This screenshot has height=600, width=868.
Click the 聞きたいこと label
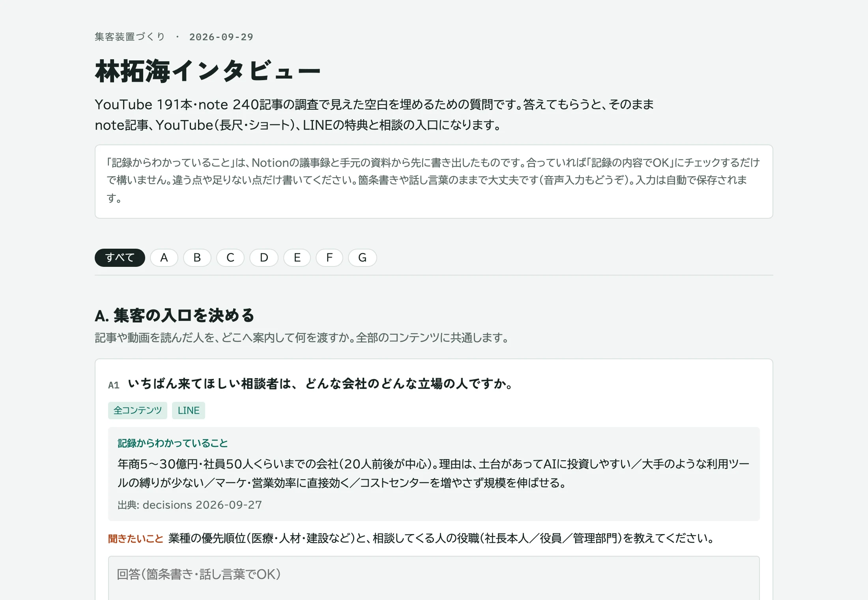135,538
